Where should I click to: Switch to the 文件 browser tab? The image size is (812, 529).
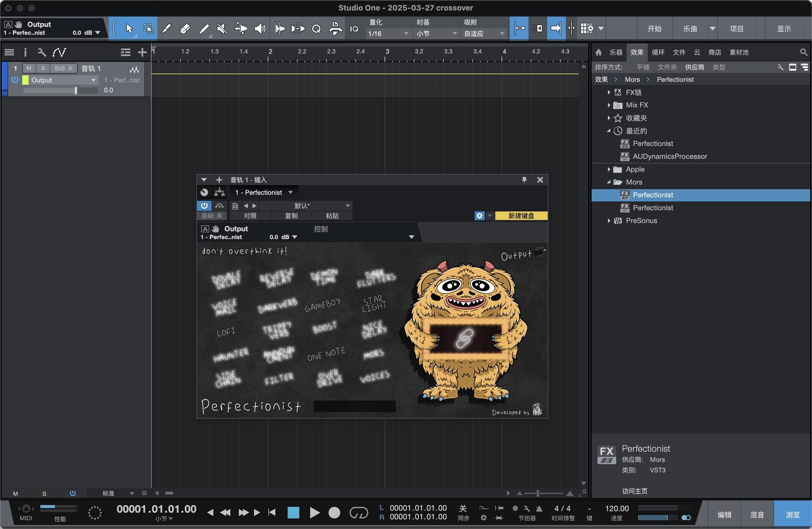pos(679,52)
